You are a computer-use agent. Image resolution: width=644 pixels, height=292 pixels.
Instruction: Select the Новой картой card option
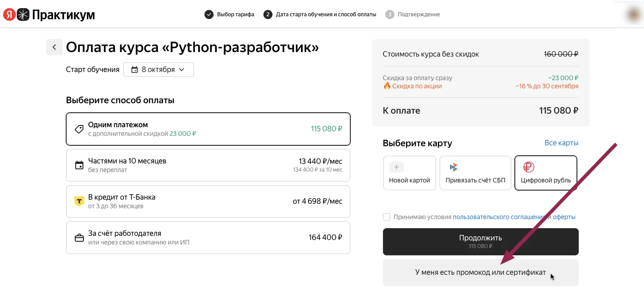tap(410, 173)
